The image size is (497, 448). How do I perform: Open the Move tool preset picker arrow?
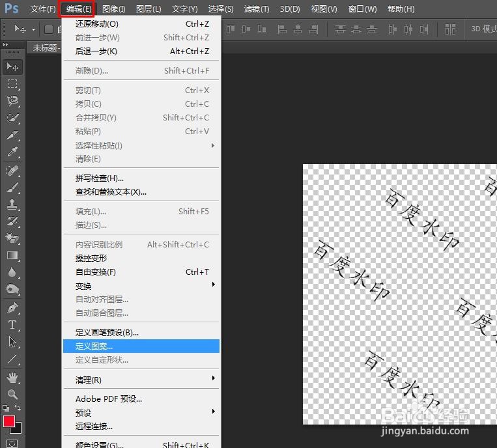click(x=33, y=30)
